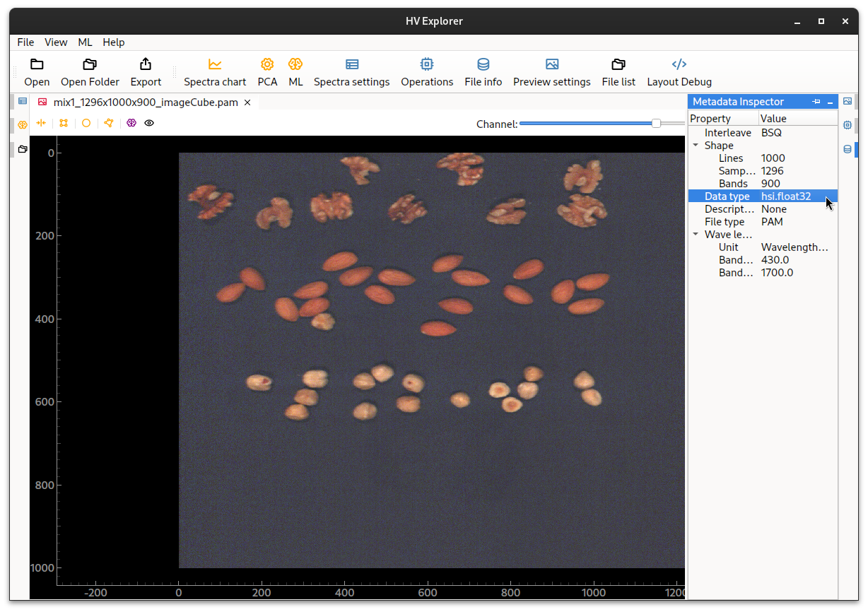Select the File type property row

[763, 222]
